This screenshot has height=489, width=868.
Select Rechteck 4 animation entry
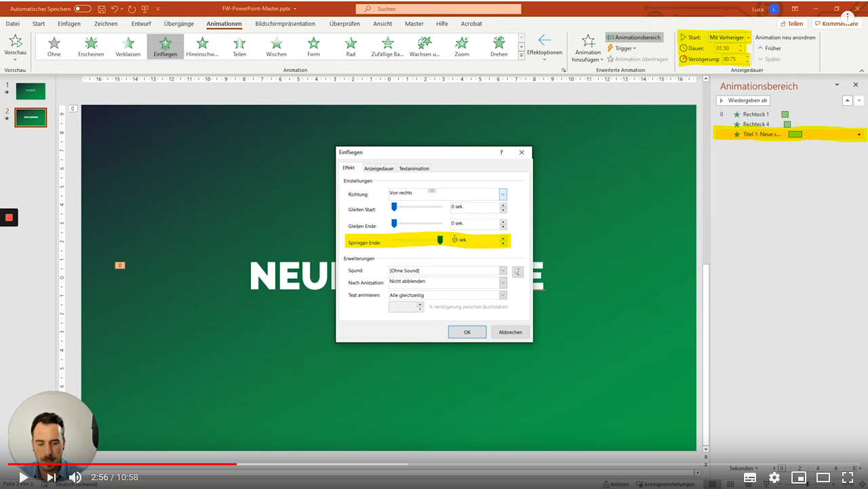pyautogui.click(x=755, y=124)
